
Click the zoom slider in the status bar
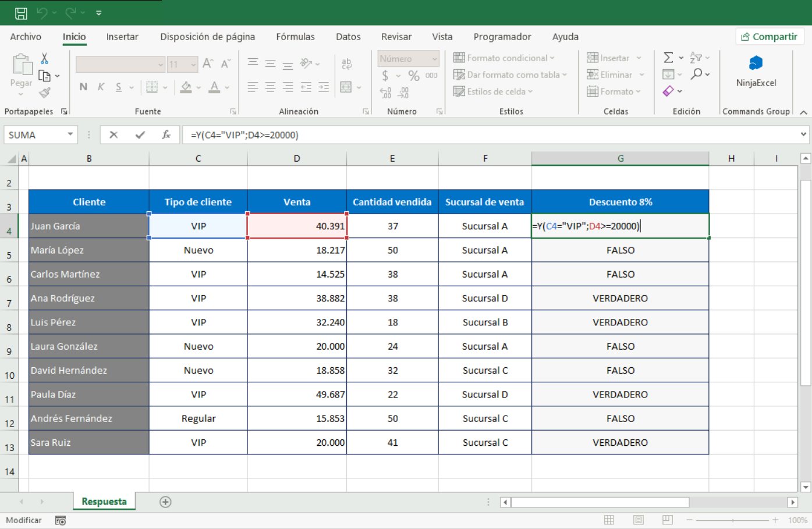pyautogui.click(x=732, y=520)
